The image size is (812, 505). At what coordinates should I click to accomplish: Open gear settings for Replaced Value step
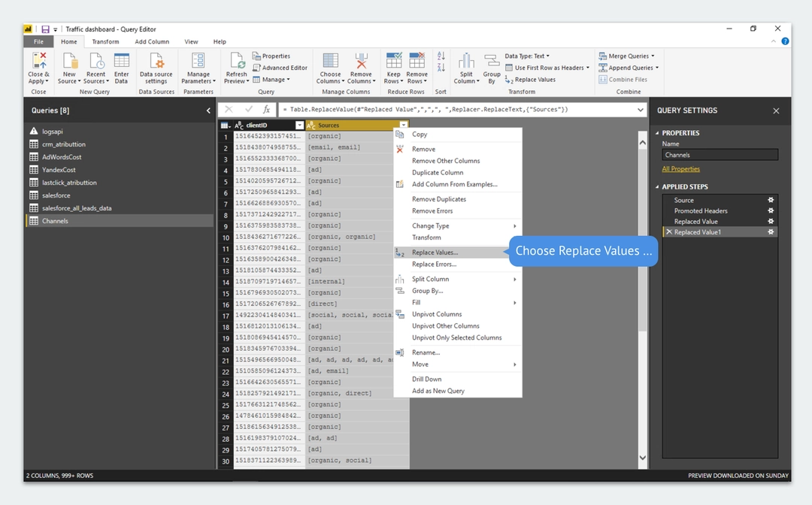click(771, 222)
